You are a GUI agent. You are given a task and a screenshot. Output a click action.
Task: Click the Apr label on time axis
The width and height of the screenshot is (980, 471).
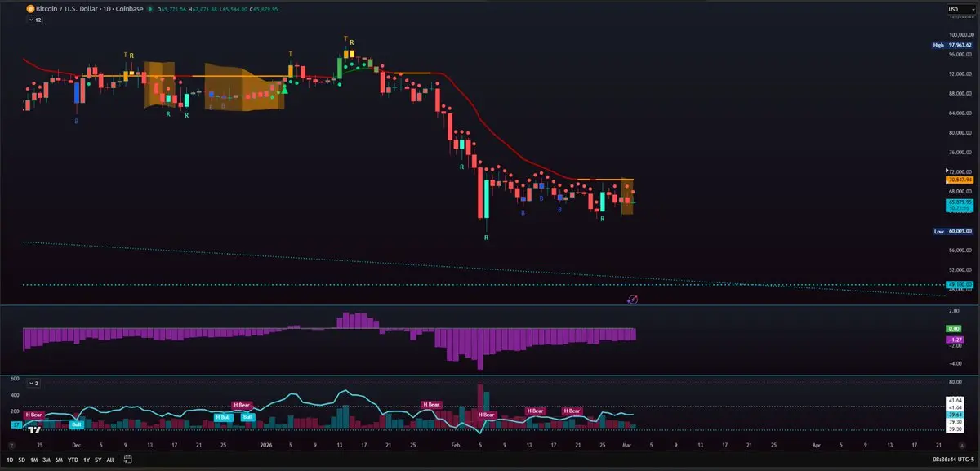816,446
